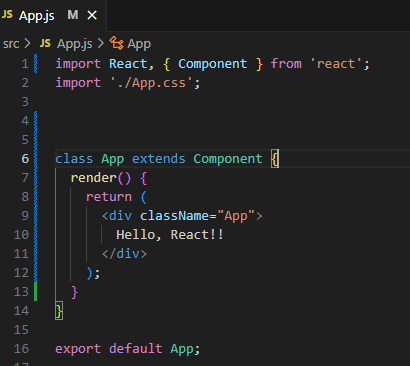Click the M modified status in the tab
This screenshot has width=410, height=366.
click(73, 15)
